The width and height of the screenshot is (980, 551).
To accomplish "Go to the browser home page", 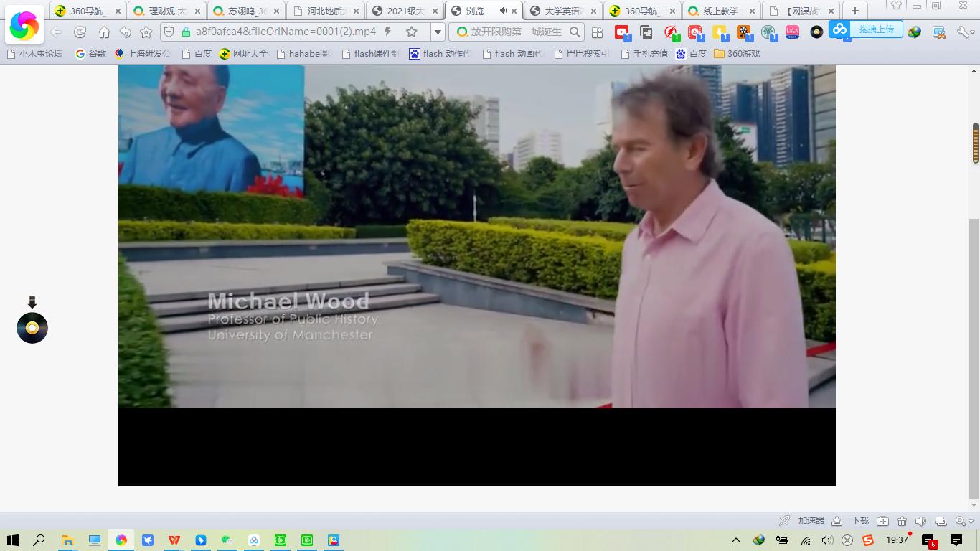I will tap(104, 32).
